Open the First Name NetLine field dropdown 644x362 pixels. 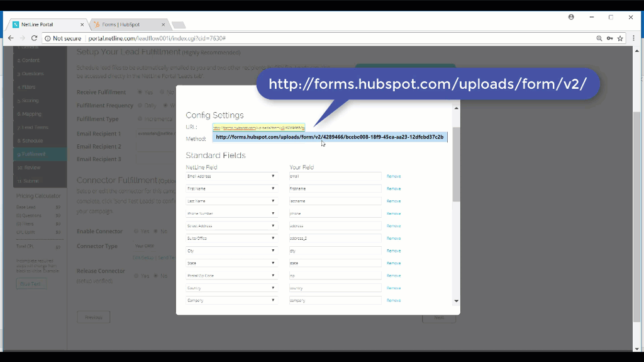coord(231,188)
